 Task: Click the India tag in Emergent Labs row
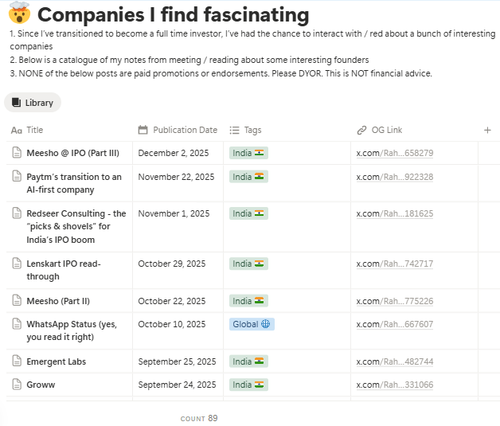[x=248, y=361]
